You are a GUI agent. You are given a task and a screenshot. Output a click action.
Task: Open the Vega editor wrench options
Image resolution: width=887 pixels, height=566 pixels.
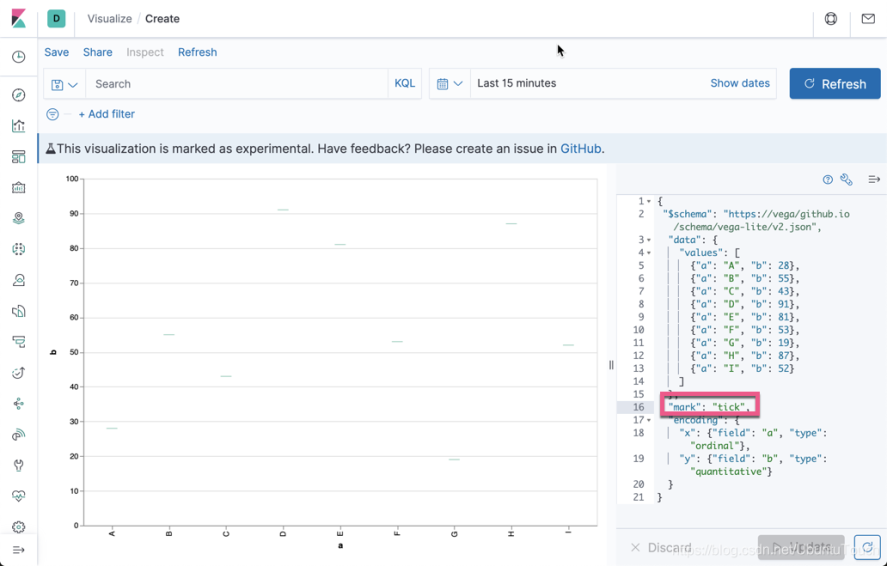point(846,180)
